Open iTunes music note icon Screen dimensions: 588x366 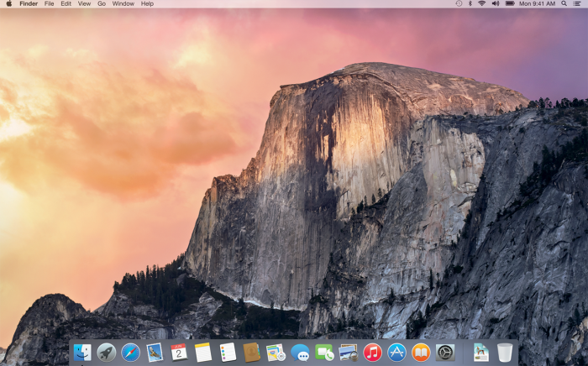pos(372,353)
